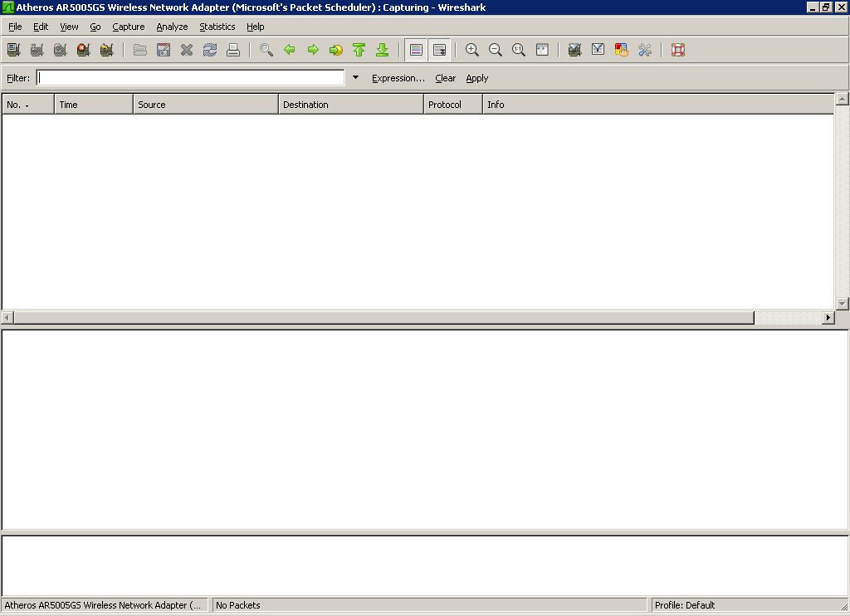850x616 pixels.
Task: Restart the running capture icon
Action: (x=107, y=50)
